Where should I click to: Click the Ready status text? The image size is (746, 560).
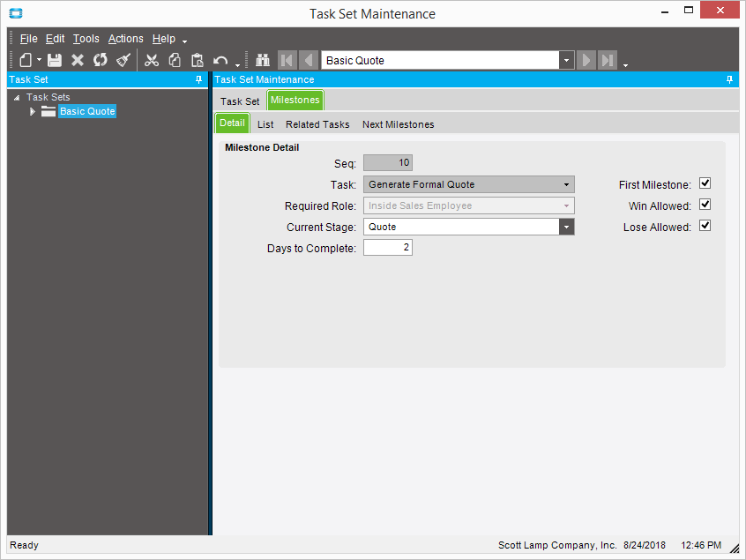tap(25, 545)
